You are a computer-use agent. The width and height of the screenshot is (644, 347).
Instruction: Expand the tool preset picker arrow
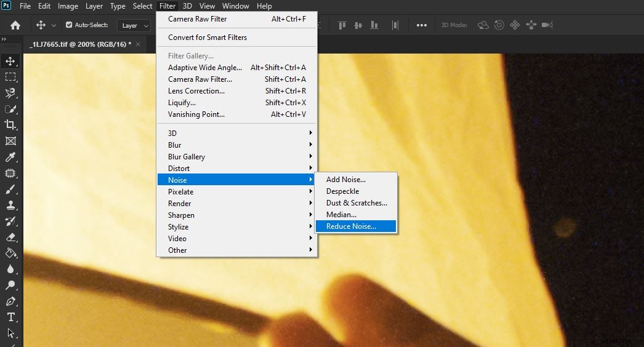pos(54,25)
